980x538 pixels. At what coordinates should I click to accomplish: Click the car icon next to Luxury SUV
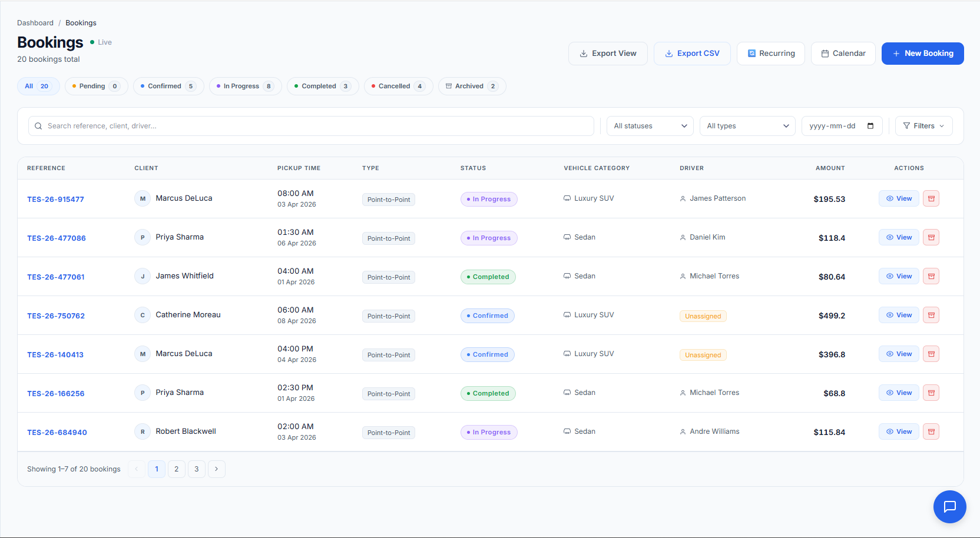tap(566, 198)
